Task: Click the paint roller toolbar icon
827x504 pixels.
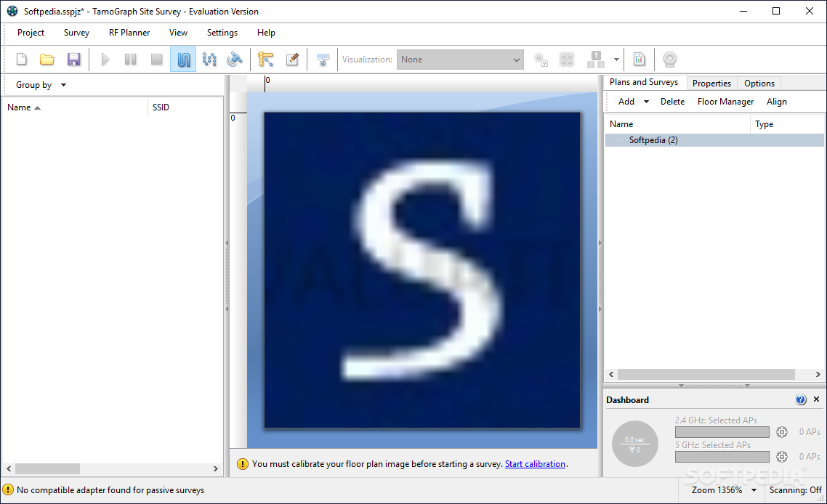Action: [323, 59]
